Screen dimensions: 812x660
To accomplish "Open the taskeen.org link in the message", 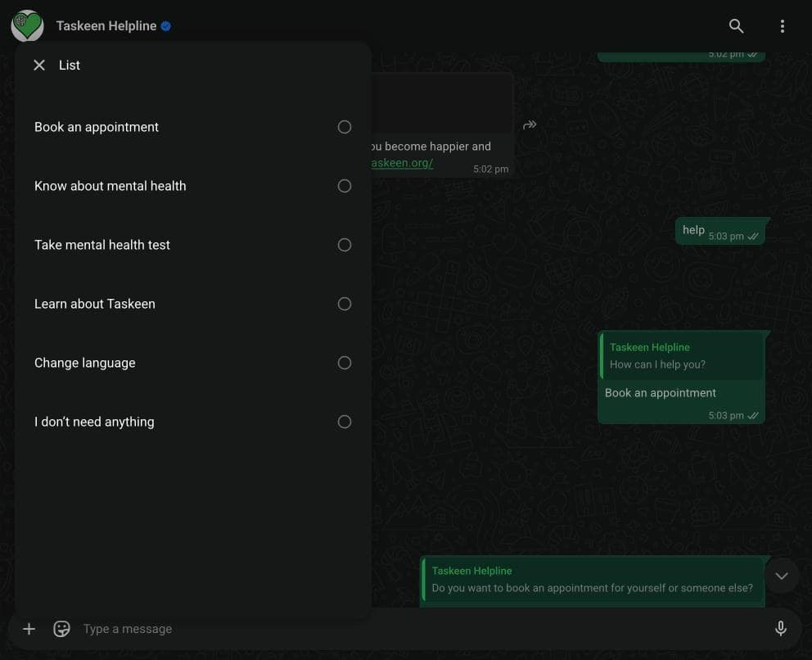I will [403, 163].
